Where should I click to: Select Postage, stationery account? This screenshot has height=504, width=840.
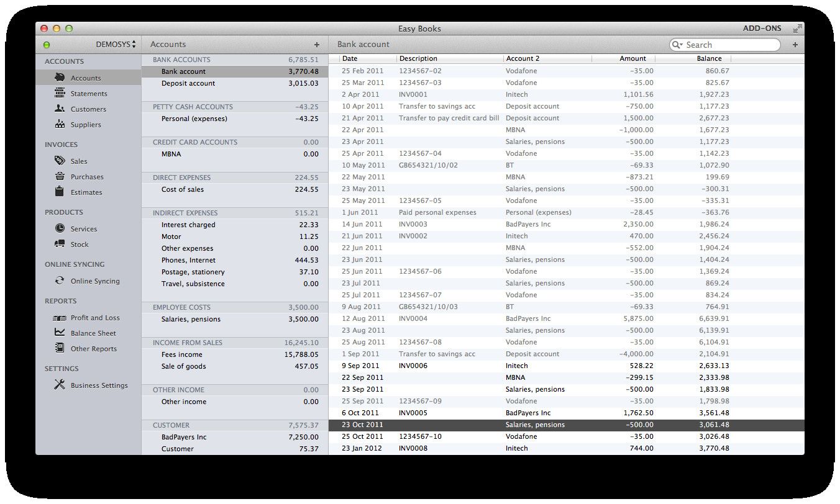[x=235, y=272]
